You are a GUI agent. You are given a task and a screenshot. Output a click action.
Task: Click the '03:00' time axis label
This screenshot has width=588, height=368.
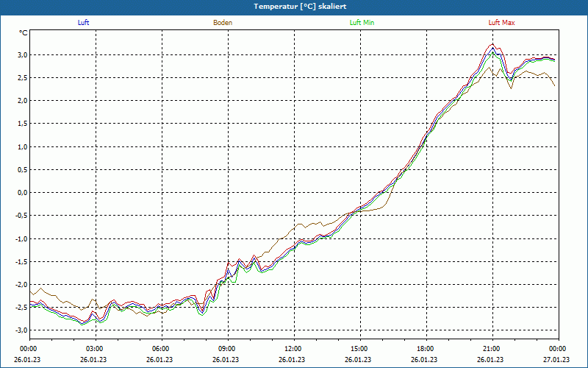94,349
